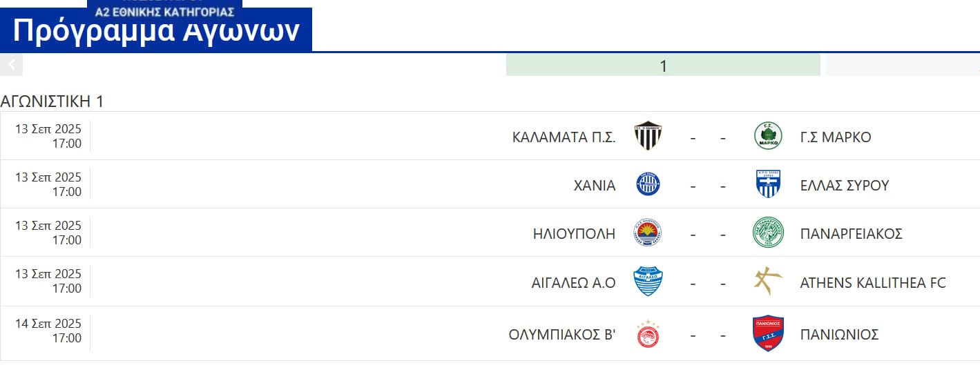Image resolution: width=980 pixels, height=381 pixels.
Task: Select the next matchday tab at right edge
Action: 902,66
